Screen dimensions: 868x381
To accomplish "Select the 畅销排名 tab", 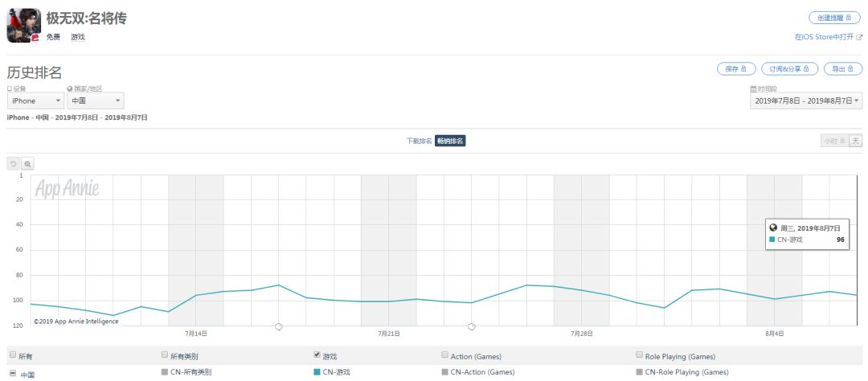I will 450,141.
